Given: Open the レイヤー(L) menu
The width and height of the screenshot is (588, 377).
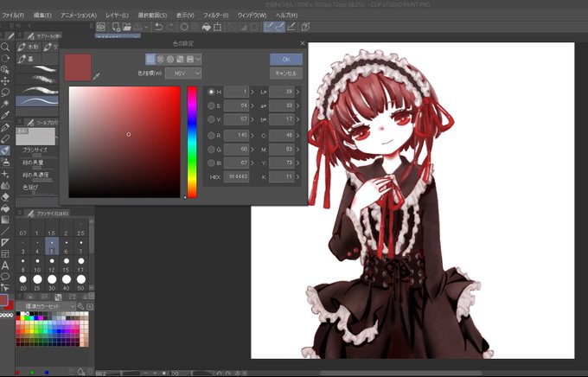Looking at the screenshot, I should tap(117, 16).
